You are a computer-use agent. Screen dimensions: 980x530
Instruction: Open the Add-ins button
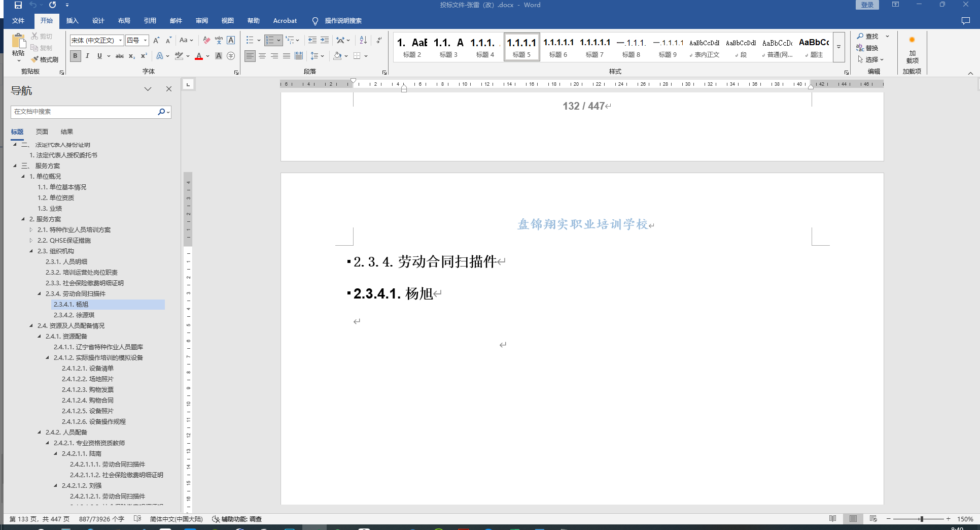[912, 49]
